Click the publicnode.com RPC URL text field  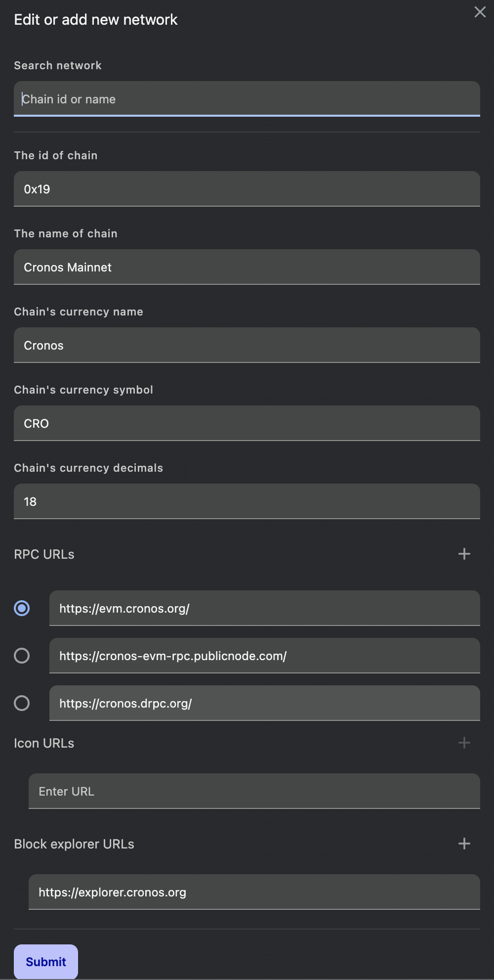pos(264,656)
